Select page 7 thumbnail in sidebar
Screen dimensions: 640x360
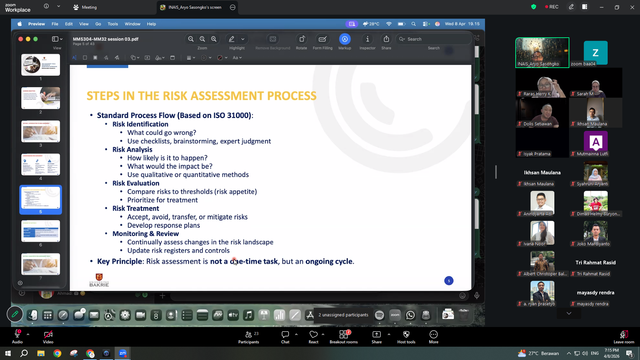40,264
